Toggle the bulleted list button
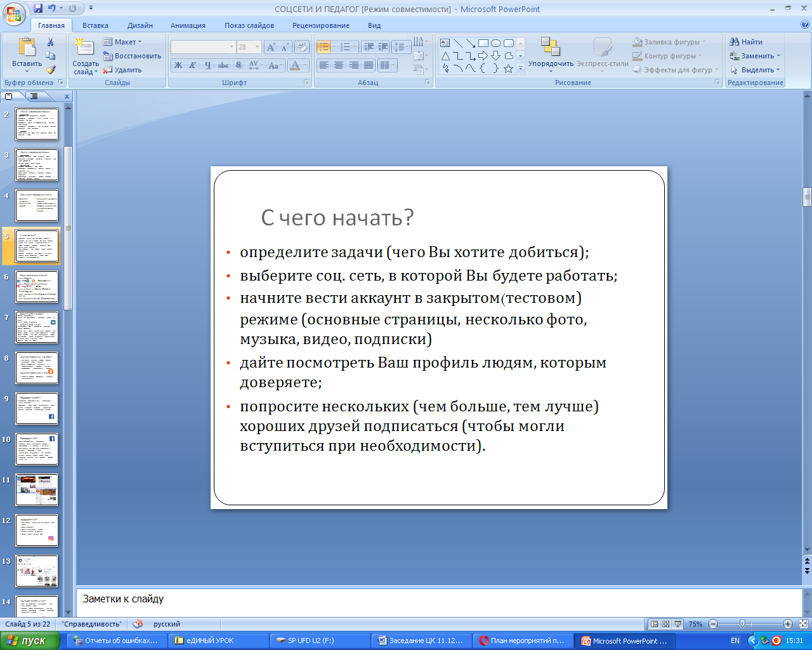The width and height of the screenshot is (812, 650). click(324, 47)
